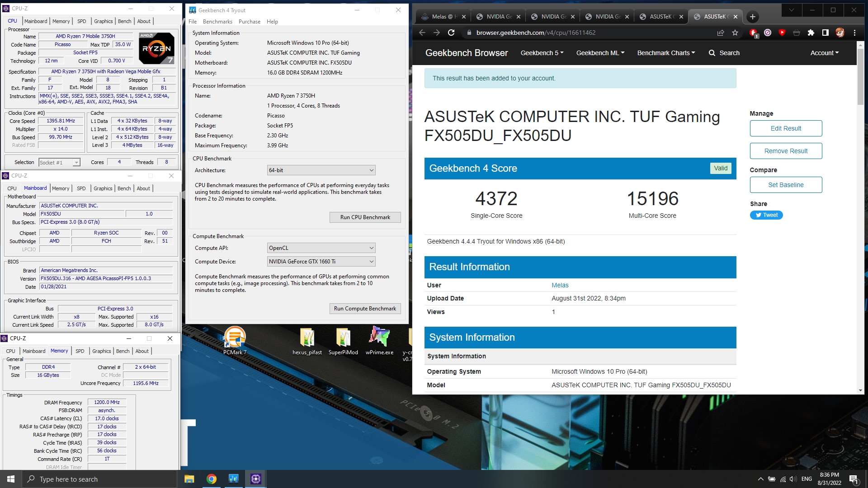This screenshot has height=488, width=868.
Task: Expand Benchmark Charts dropdown
Action: click(x=666, y=53)
